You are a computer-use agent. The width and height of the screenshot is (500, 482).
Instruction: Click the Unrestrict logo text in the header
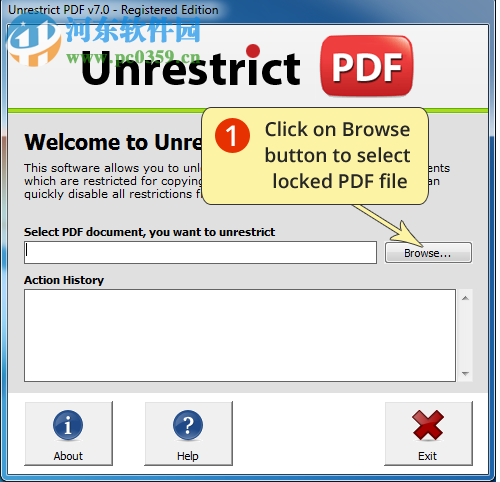pos(191,66)
